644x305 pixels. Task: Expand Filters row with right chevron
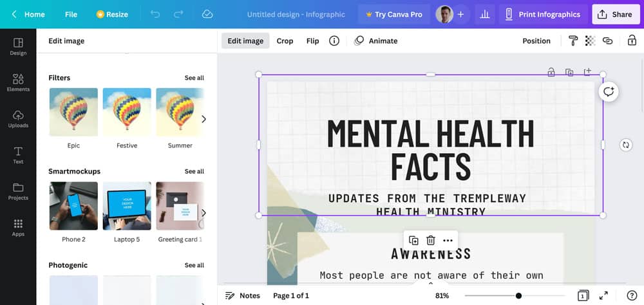tap(204, 119)
